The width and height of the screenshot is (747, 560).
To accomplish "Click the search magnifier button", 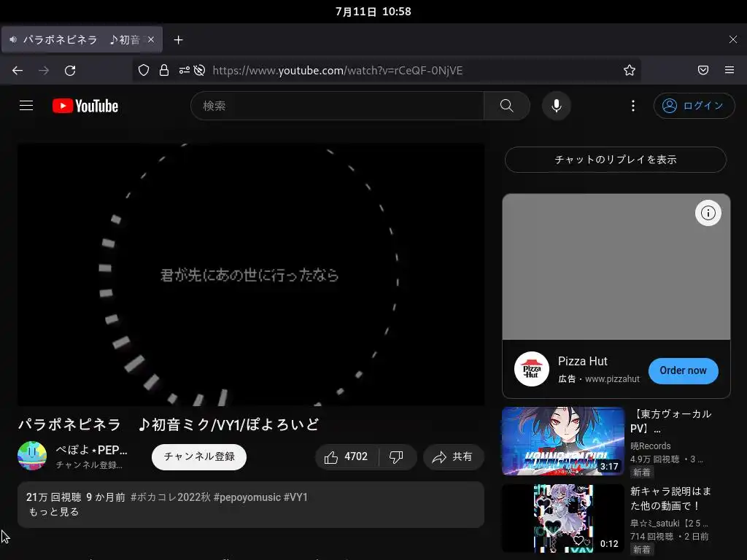I will point(507,106).
